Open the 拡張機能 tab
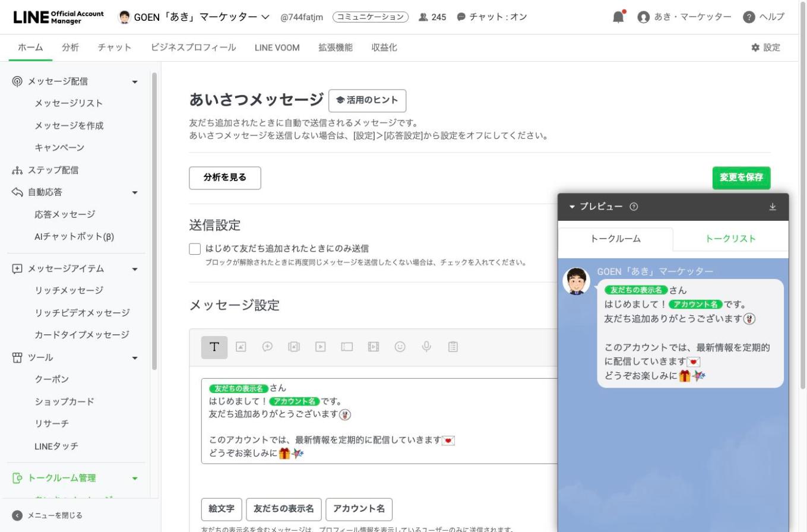The width and height of the screenshot is (807, 532). pos(336,47)
